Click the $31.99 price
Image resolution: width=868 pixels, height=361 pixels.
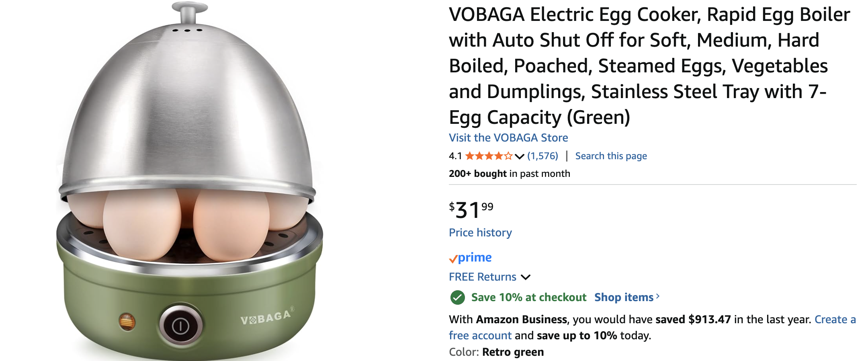click(471, 210)
